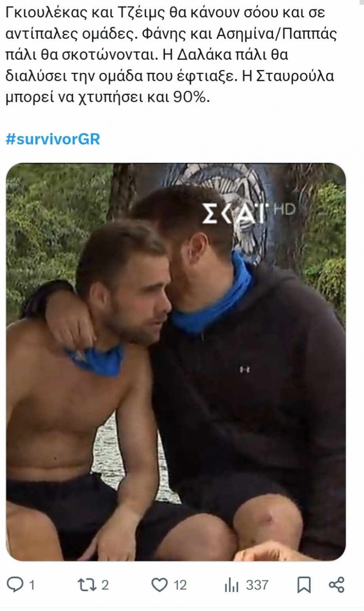The height and width of the screenshot is (611, 364).
Task: Click the retweet count showing 2
Action: point(105,585)
